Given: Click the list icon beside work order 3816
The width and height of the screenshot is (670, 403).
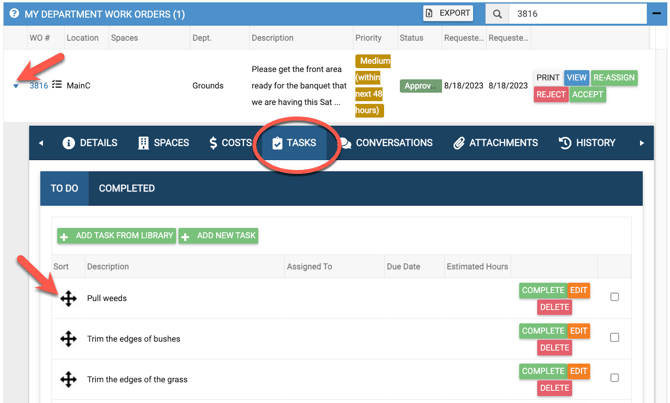Looking at the screenshot, I should coord(57,86).
